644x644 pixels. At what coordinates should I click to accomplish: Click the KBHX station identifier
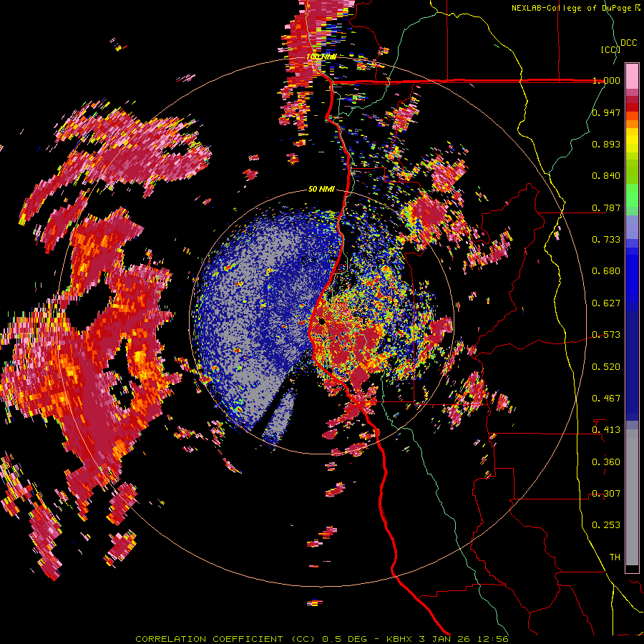[x=400, y=639]
